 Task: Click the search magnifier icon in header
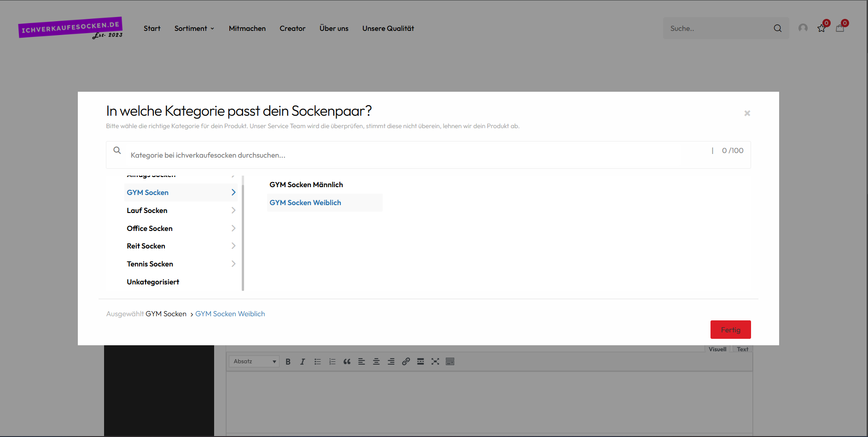[777, 29]
